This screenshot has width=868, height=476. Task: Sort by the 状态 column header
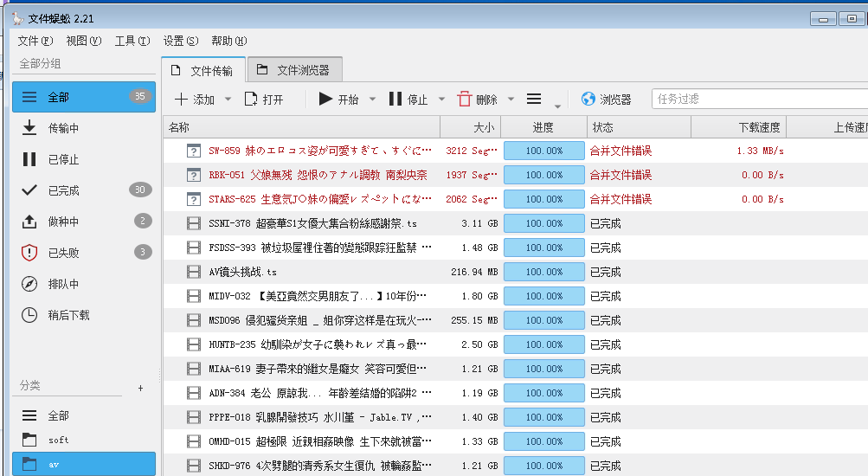(639, 127)
